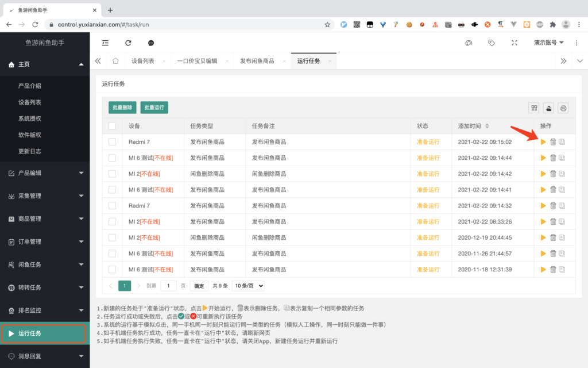Click the export icon above the table

click(549, 108)
